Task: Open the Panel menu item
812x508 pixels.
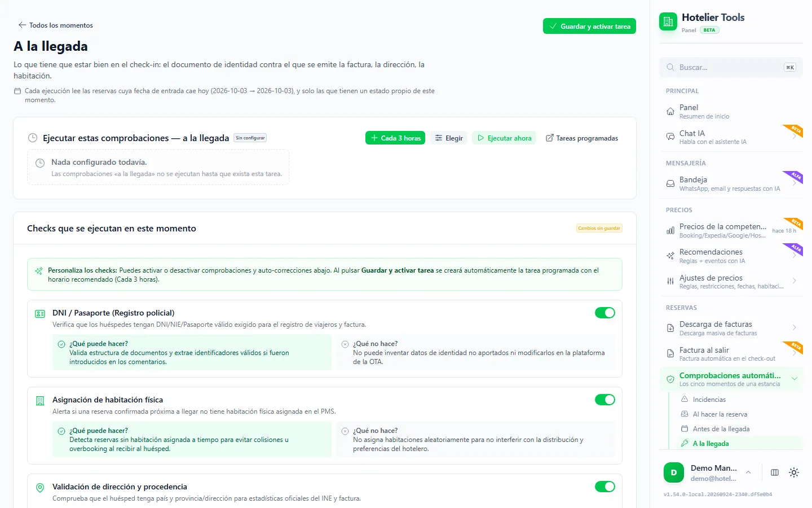Action: (x=731, y=111)
